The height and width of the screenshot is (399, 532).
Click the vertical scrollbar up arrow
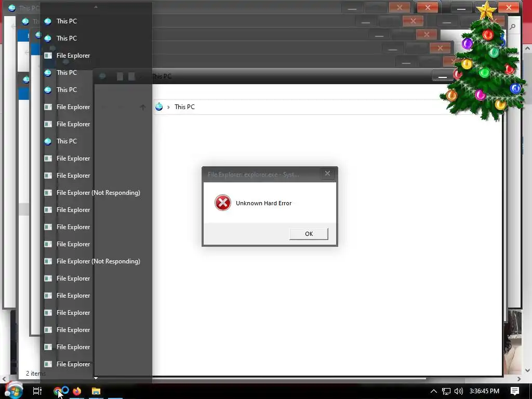point(527,48)
